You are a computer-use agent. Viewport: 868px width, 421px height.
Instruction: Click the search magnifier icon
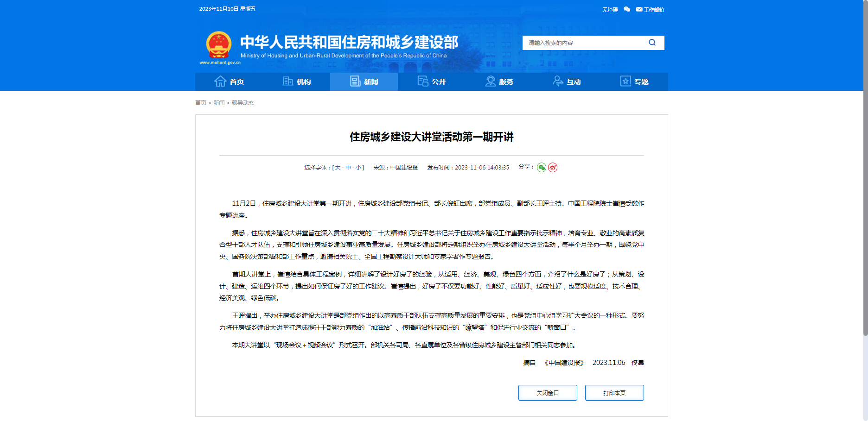(x=652, y=43)
